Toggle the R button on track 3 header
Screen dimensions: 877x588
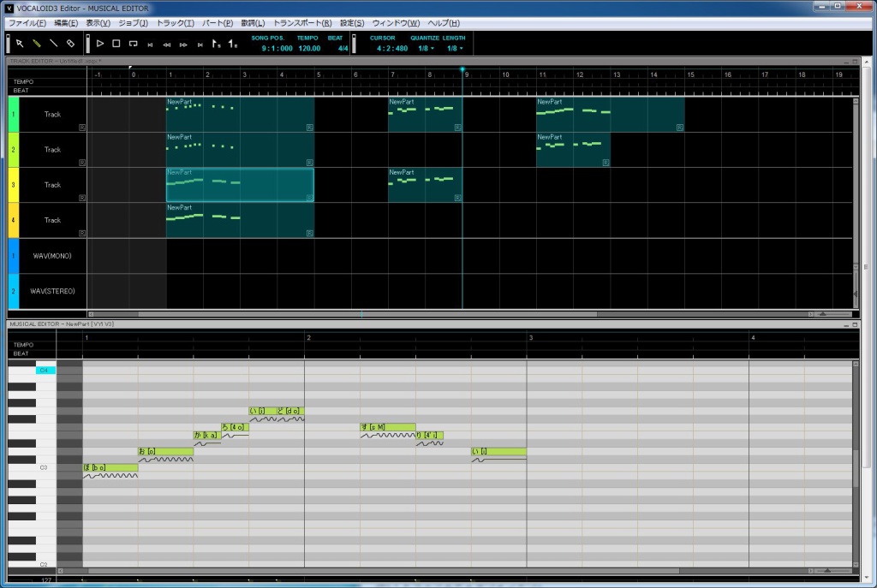point(81,198)
